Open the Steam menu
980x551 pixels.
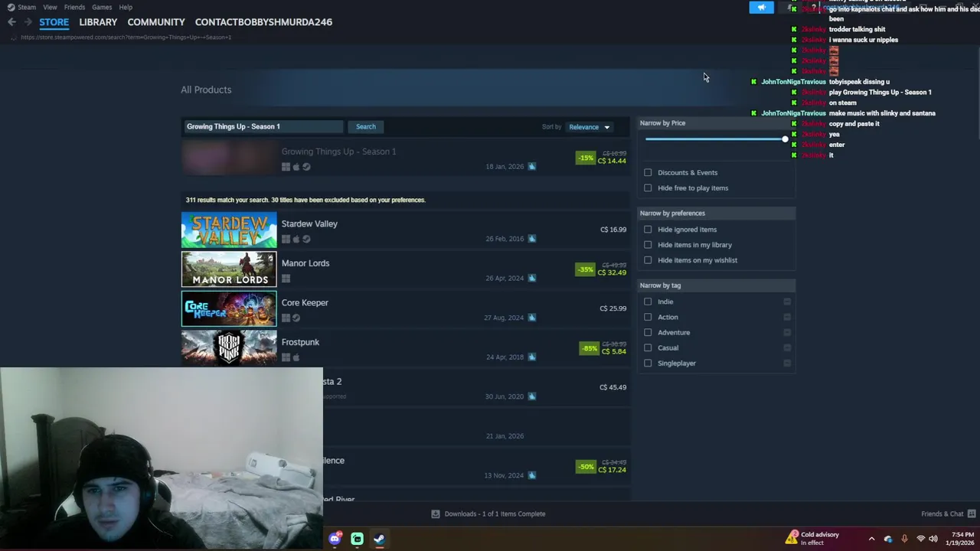[x=21, y=7]
